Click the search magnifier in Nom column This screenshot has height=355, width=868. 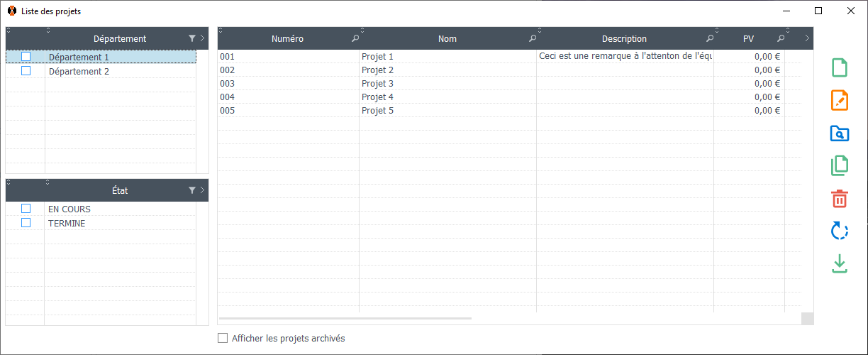pyautogui.click(x=533, y=38)
